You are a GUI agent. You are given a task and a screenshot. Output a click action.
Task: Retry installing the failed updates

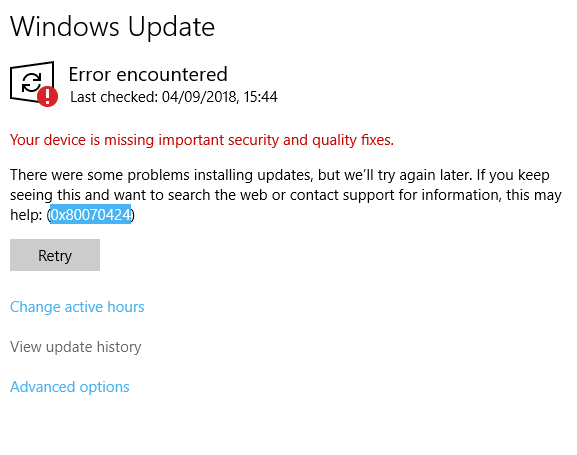(x=55, y=255)
